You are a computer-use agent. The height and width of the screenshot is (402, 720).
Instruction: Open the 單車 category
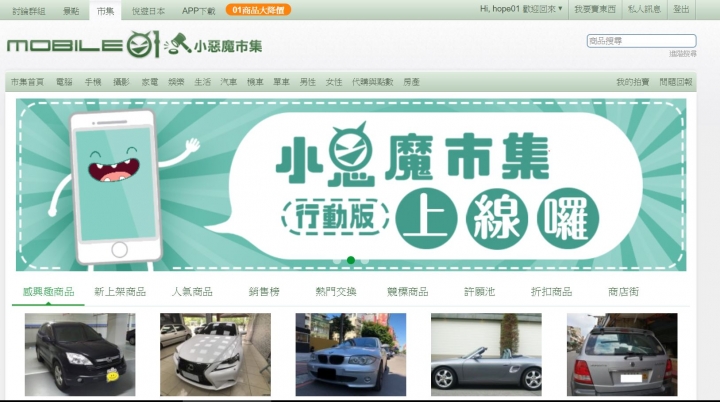click(x=281, y=82)
